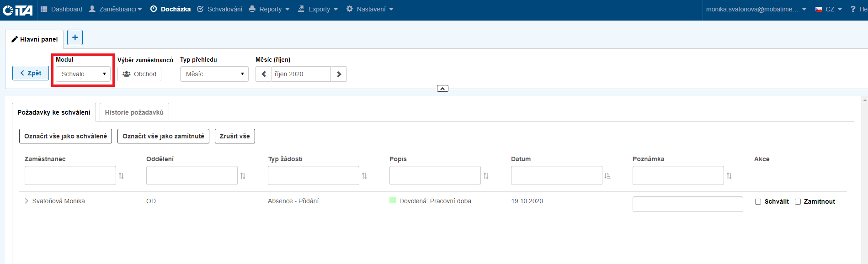Click Označit vše jako schválené button
The image size is (868, 264).
[65, 136]
